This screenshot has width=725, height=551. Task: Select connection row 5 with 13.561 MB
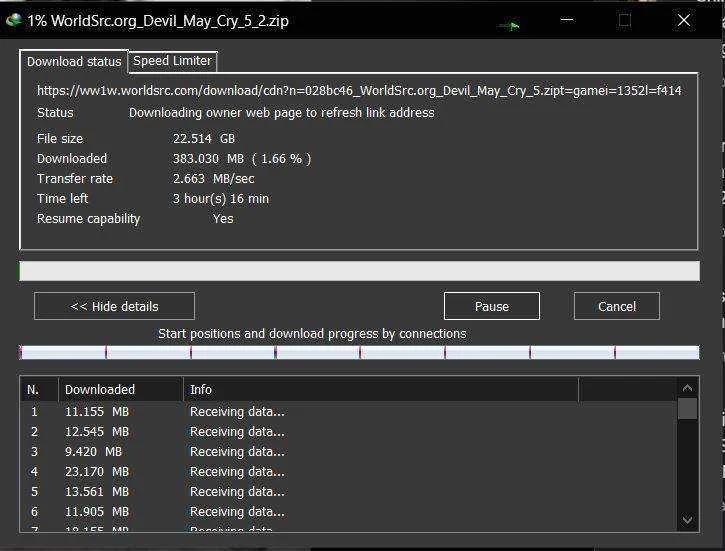(x=349, y=491)
